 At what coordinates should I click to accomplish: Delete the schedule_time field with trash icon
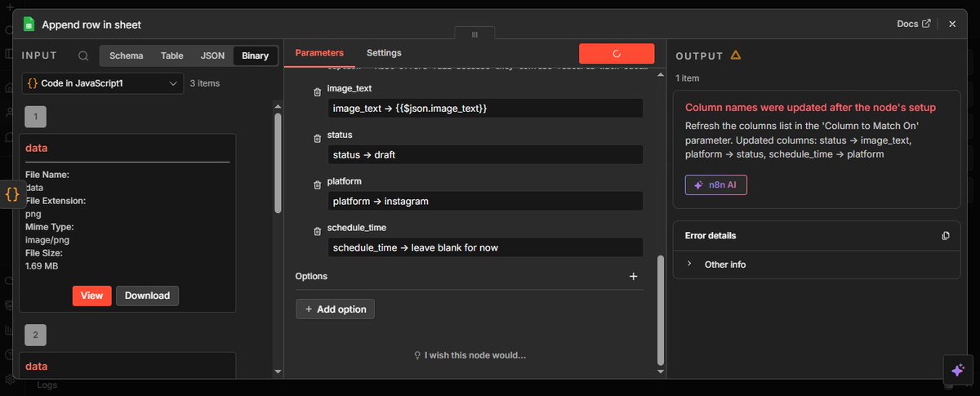tap(318, 233)
